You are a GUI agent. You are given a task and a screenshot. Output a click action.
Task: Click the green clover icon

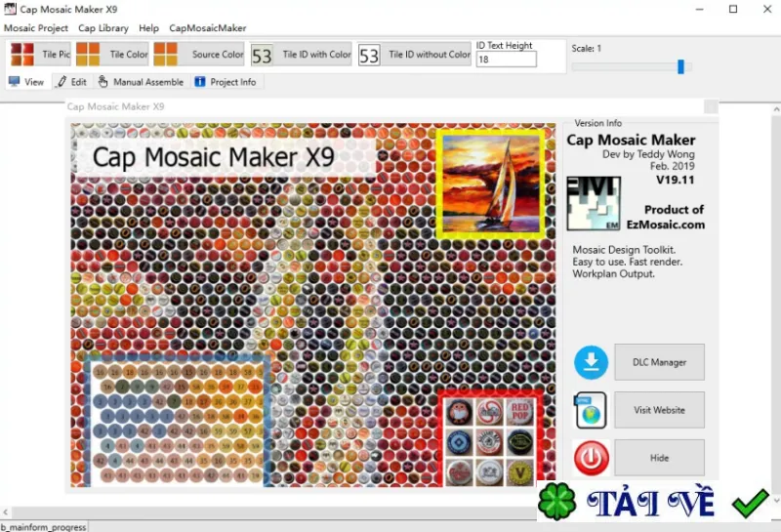[x=556, y=502]
